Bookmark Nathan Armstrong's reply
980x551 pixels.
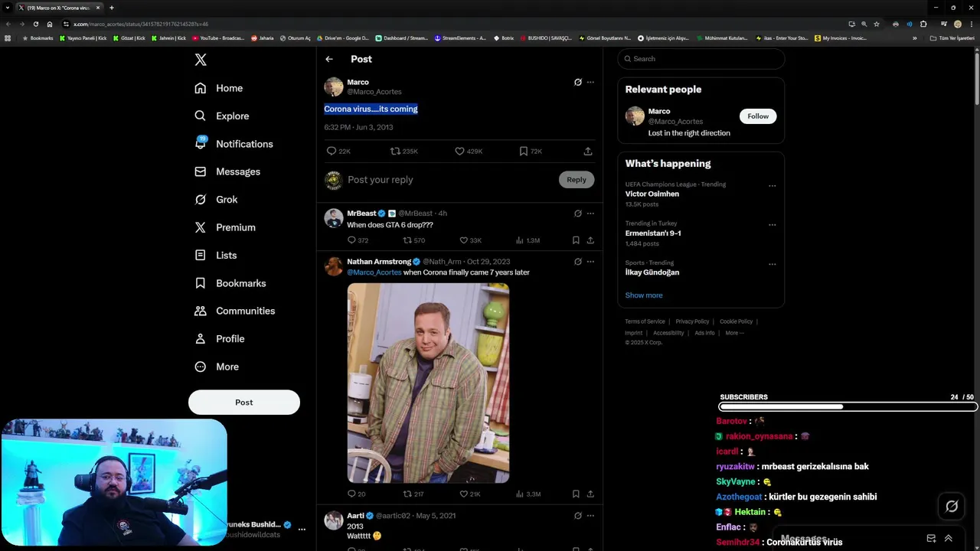click(x=576, y=494)
